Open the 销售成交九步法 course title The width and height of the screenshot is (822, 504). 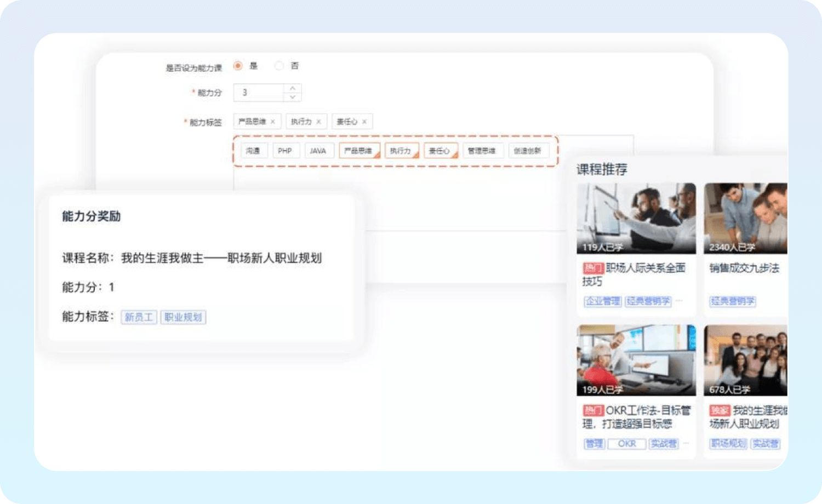(x=744, y=268)
